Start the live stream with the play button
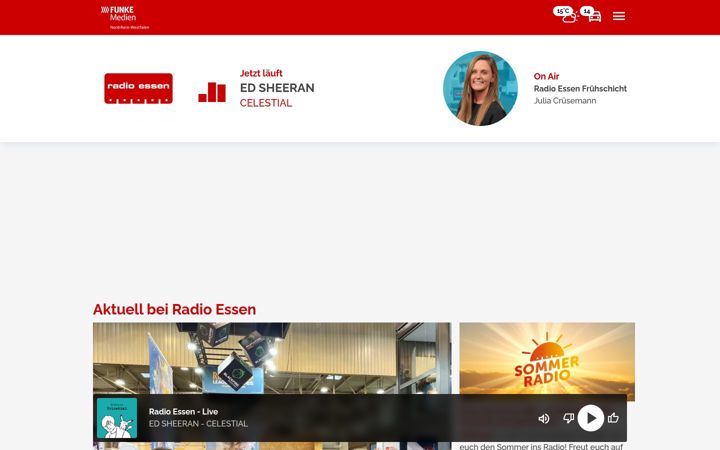Screen dimensions: 720x450 click(591, 418)
